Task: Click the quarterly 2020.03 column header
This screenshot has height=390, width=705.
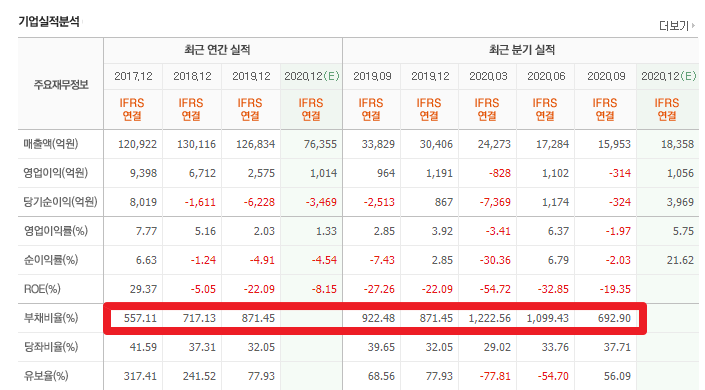Action: pos(488,76)
